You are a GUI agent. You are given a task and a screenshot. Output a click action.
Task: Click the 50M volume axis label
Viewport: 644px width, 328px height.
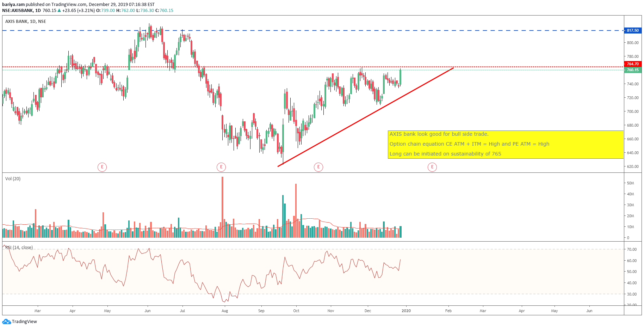coord(631,183)
